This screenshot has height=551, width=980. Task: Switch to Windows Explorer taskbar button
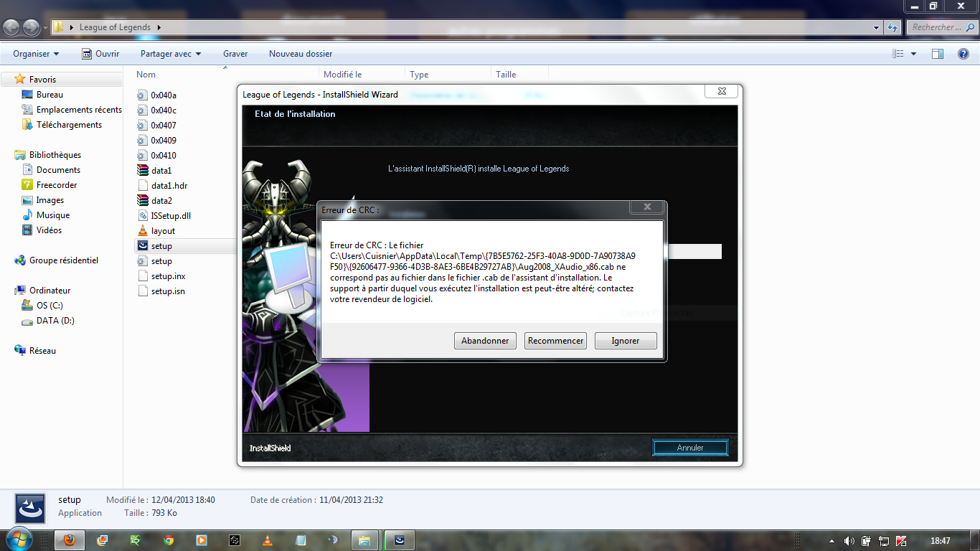point(364,540)
